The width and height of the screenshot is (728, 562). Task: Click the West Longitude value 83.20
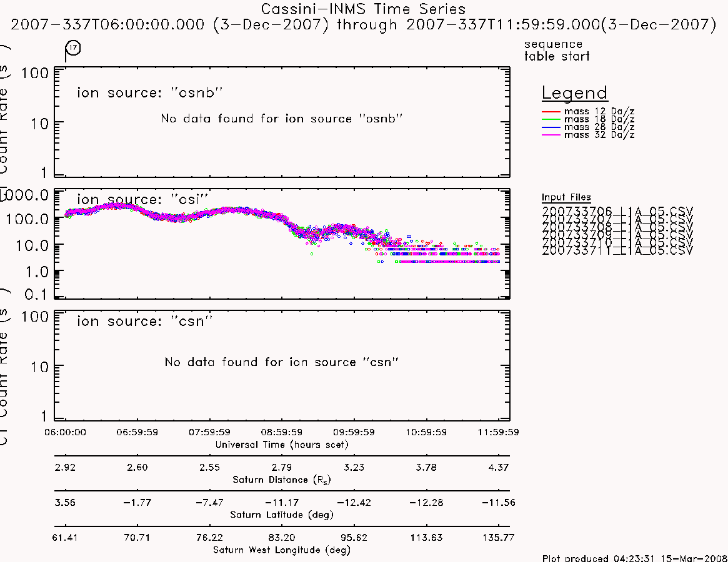tap(281, 538)
